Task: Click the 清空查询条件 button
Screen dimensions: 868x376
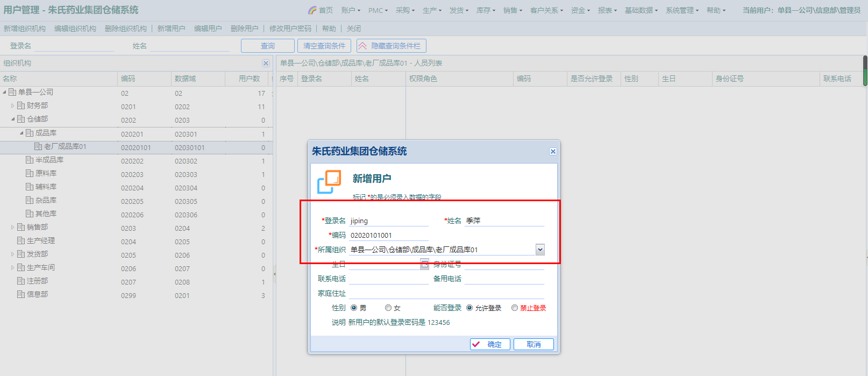Action: point(324,46)
